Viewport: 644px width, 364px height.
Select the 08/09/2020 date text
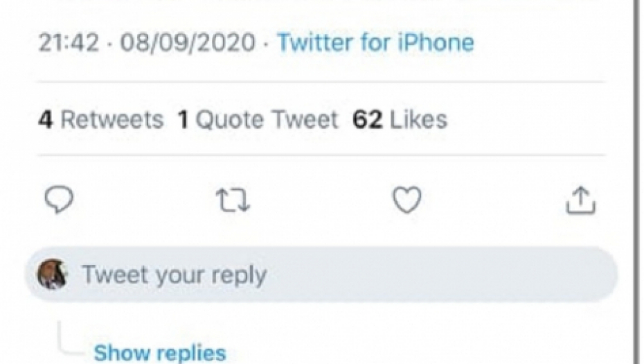[x=188, y=42]
